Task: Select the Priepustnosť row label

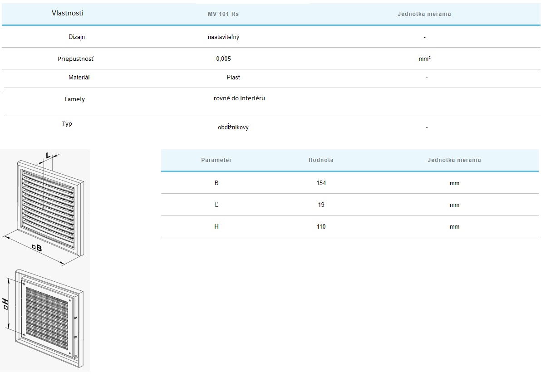Action: coord(76,59)
